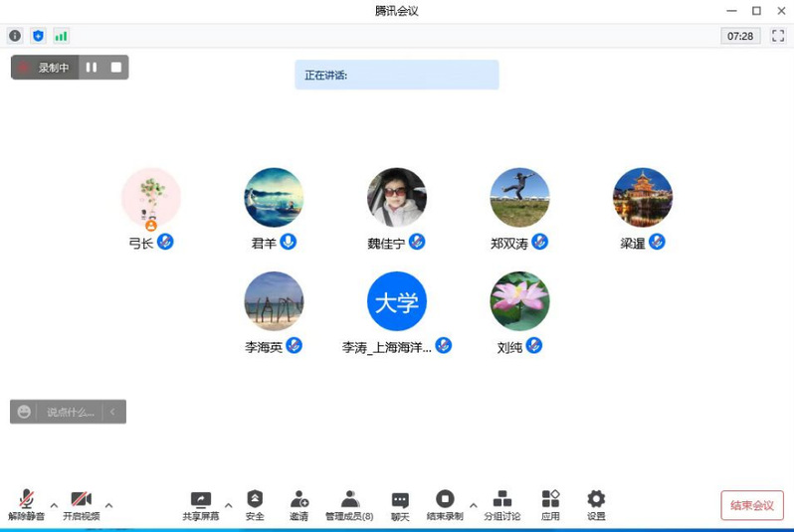Toggle 结束录制 to end recording
This screenshot has width=794, height=532.
coord(445,505)
